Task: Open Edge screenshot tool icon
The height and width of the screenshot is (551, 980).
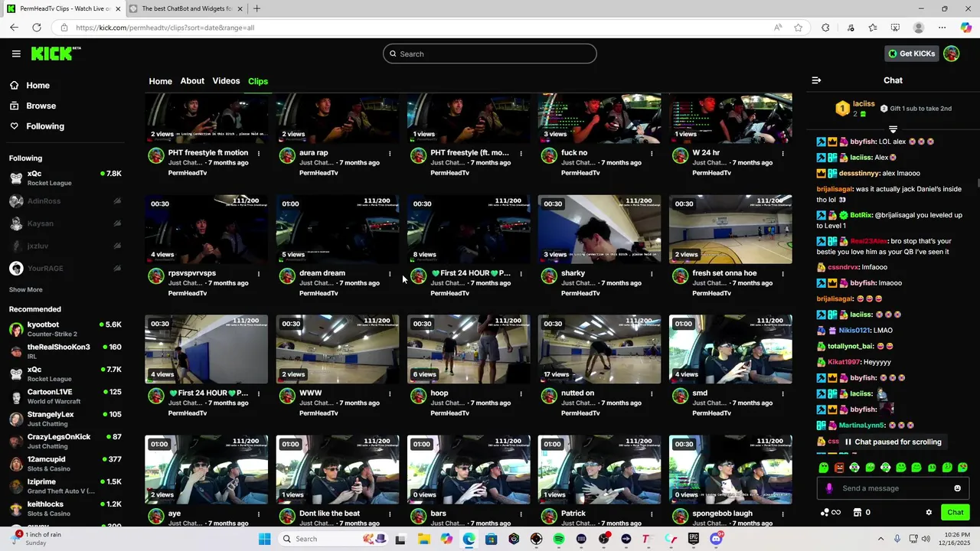Action: (896, 28)
